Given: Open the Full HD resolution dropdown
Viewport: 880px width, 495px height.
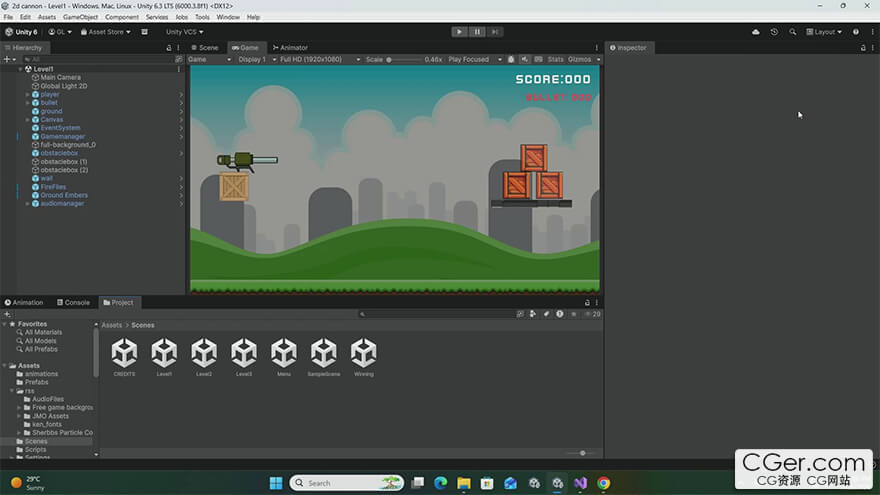Looking at the screenshot, I should pyautogui.click(x=319, y=59).
